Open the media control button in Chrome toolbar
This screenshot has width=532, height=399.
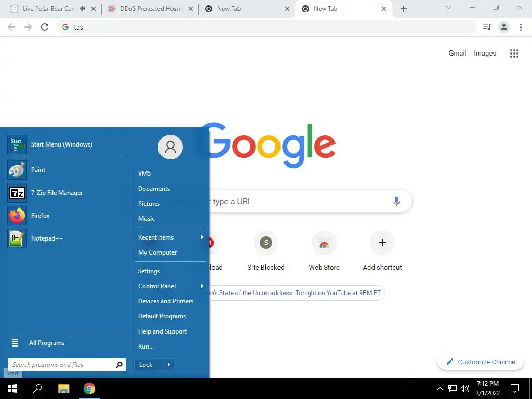pos(487,27)
